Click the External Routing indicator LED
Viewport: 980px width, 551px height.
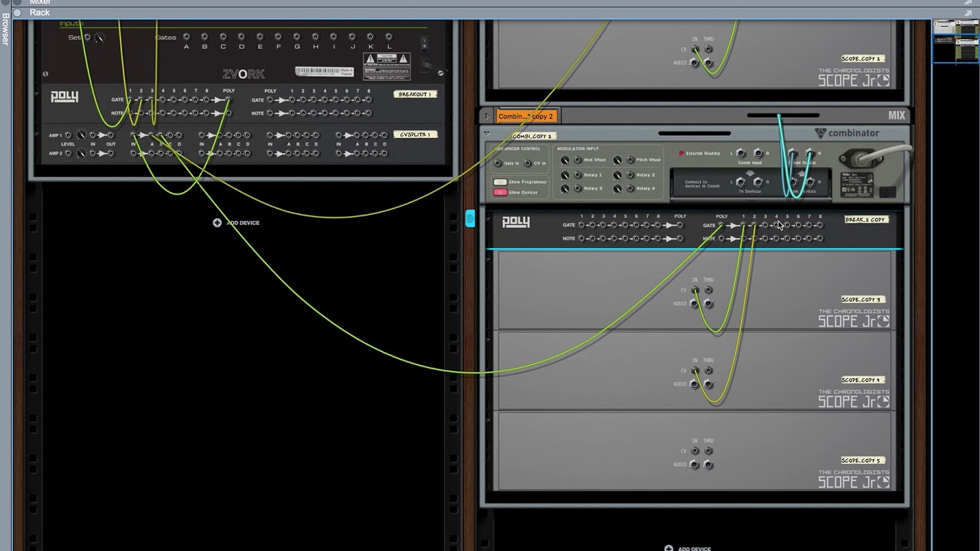681,153
